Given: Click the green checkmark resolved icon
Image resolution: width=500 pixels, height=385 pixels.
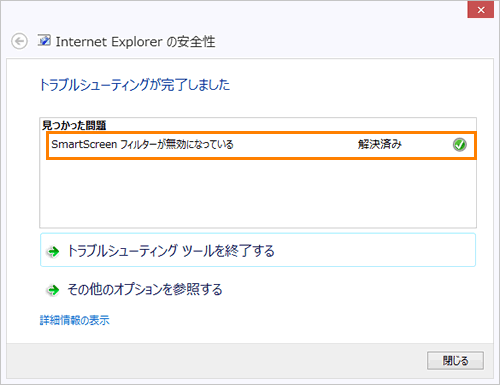Looking at the screenshot, I should pyautogui.click(x=459, y=145).
